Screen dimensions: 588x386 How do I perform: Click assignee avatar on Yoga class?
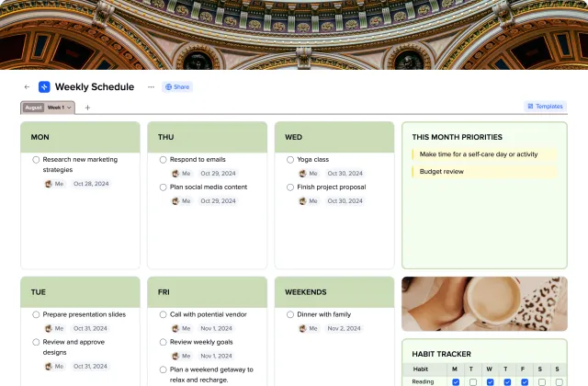point(302,174)
